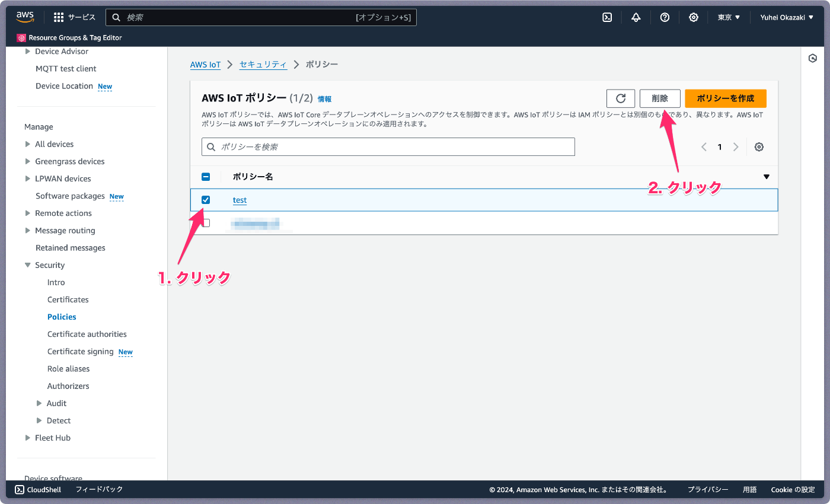The height and width of the screenshot is (504, 830).
Task: Open table preferences gear icon
Action: click(759, 147)
